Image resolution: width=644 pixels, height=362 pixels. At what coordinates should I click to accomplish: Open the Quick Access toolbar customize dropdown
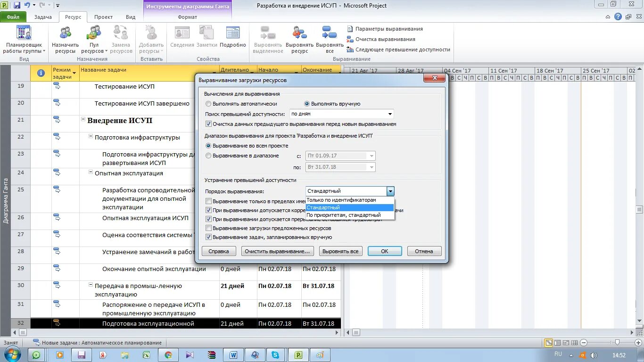[58, 6]
